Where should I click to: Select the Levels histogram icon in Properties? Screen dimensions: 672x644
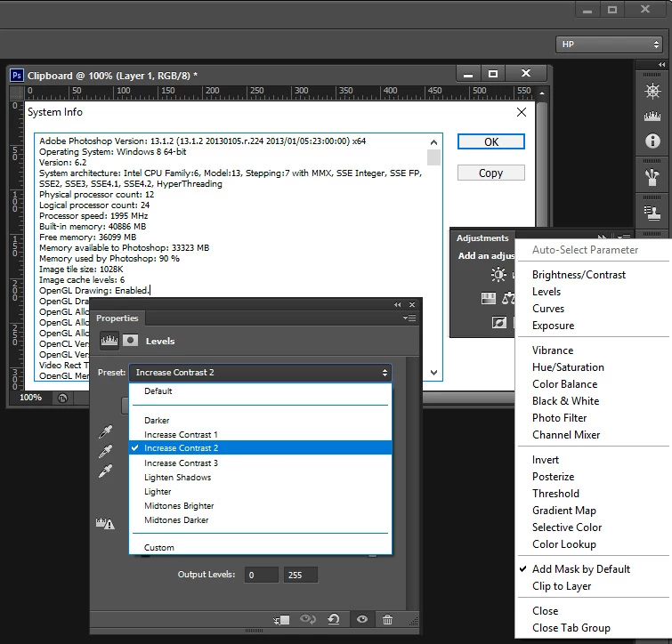(109, 341)
